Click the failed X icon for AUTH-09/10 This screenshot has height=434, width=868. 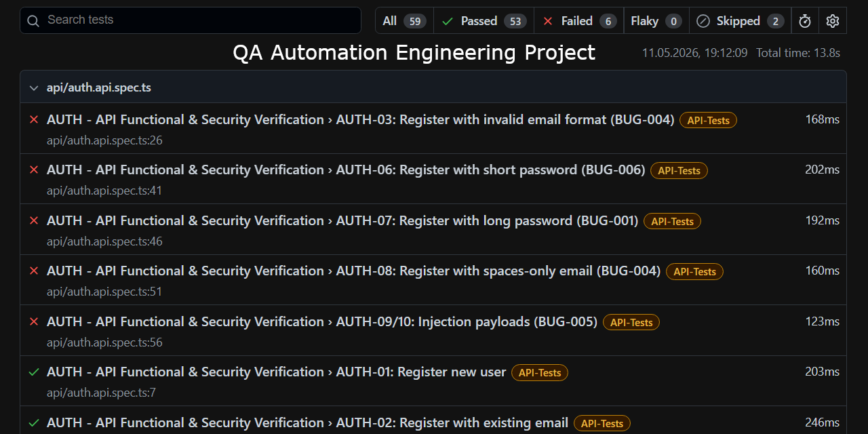coord(34,322)
